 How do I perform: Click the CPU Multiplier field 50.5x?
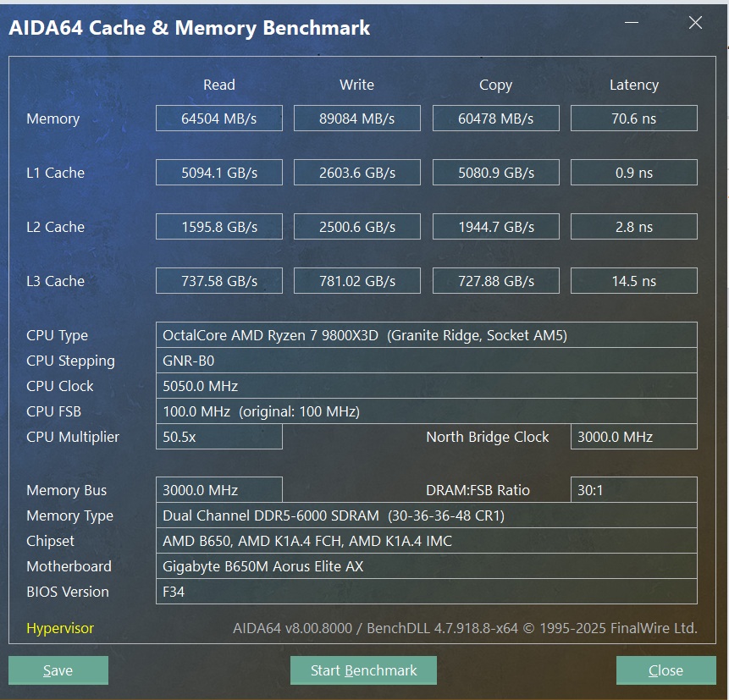click(x=219, y=437)
